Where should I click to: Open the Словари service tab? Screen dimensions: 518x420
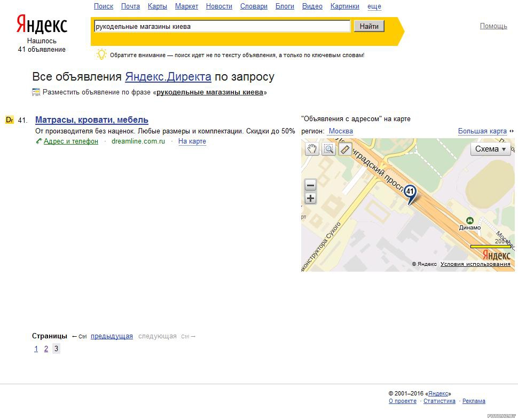pos(254,6)
